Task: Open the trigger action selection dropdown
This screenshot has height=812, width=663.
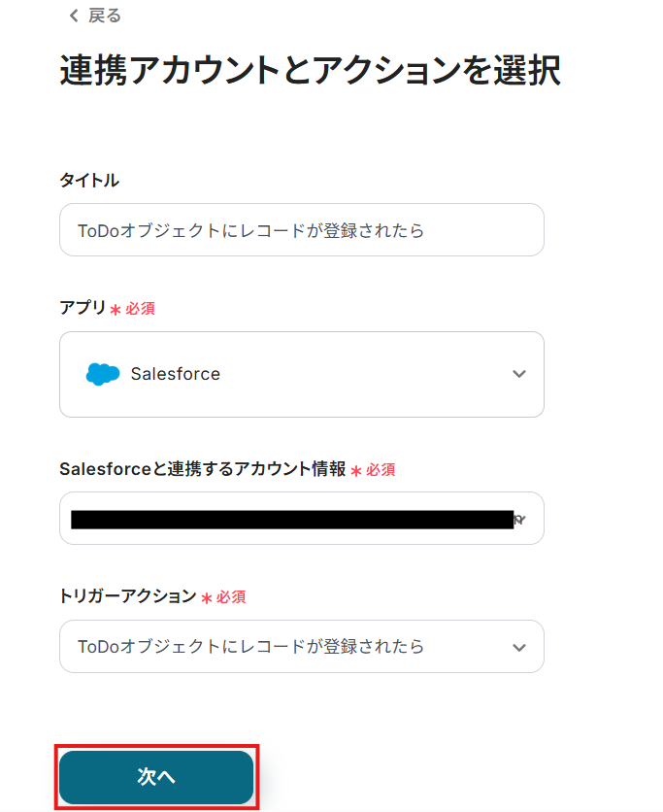Action: [301, 647]
